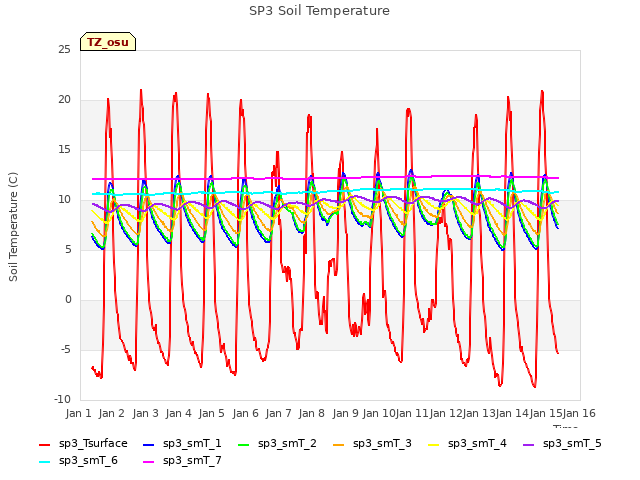Toggle sp3_smT_2 series via legend label
The width and height of the screenshot is (640, 480).
click(287, 444)
